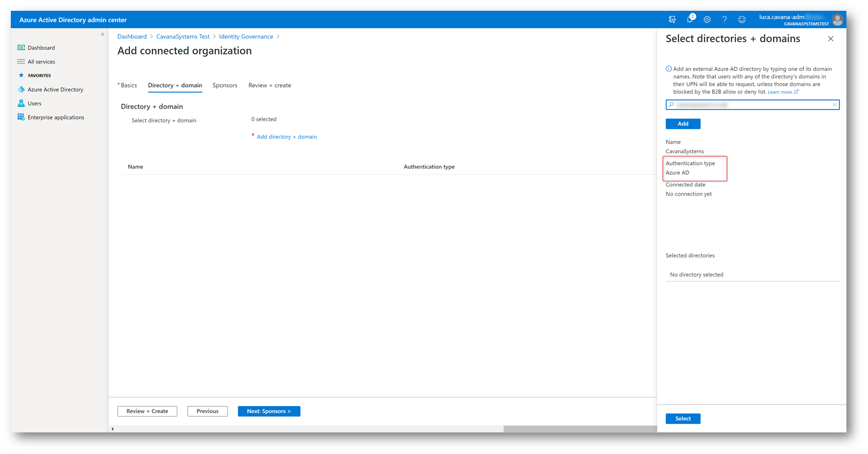Click the Favorites star icon

click(x=21, y=75)
